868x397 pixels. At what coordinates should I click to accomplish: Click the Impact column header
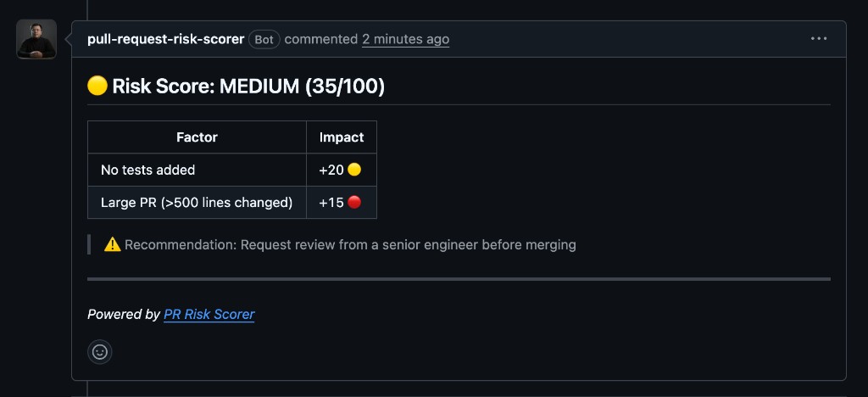(342, 137)
